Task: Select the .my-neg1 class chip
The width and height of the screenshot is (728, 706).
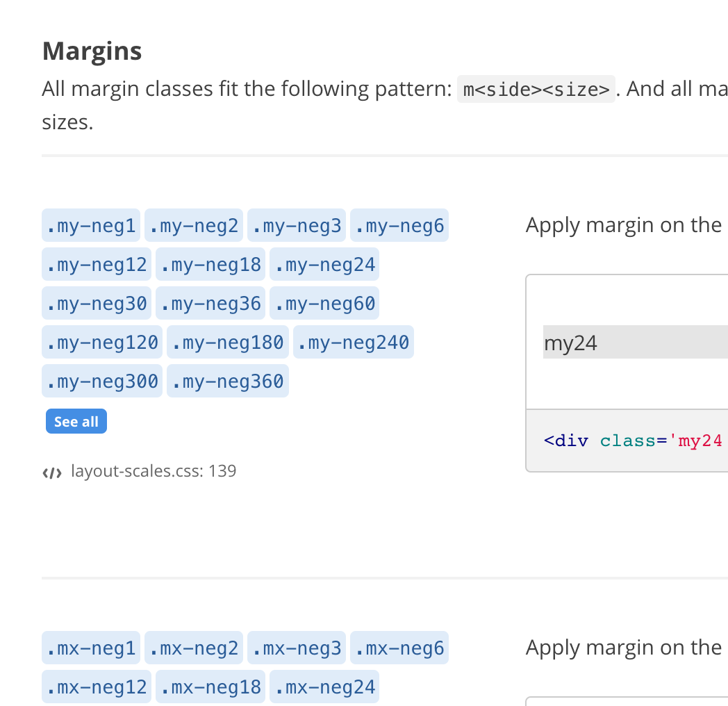Action: pyautogui.click(x=90, y=224)
